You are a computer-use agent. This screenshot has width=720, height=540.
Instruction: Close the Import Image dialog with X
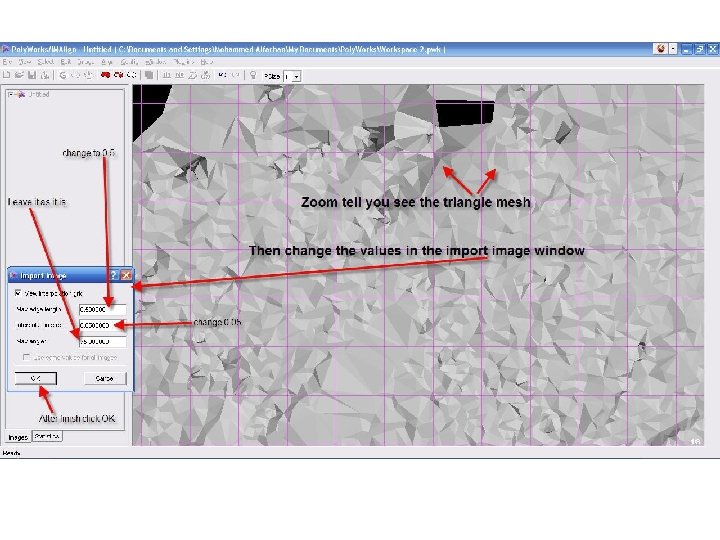[126, 275]
